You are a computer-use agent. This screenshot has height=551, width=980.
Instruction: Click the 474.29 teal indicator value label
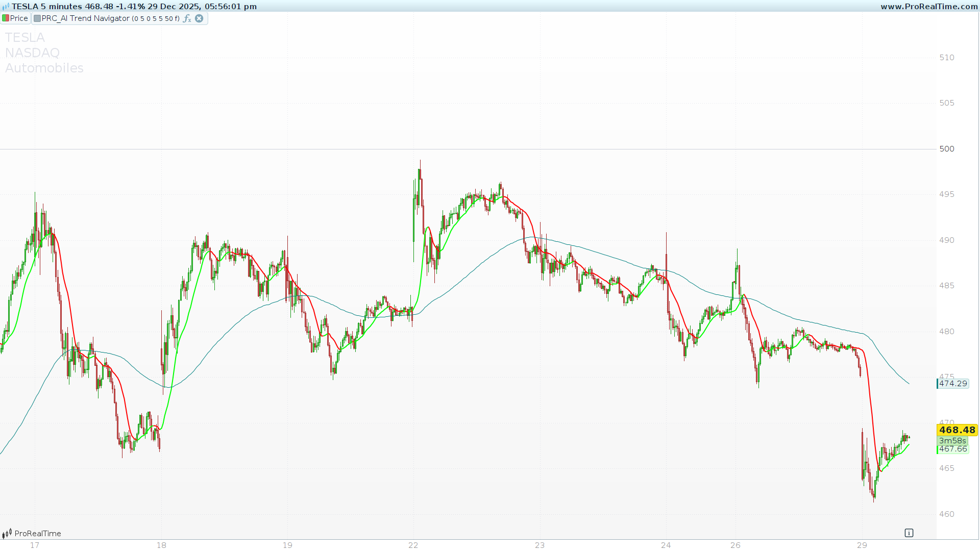pos(953,384)
